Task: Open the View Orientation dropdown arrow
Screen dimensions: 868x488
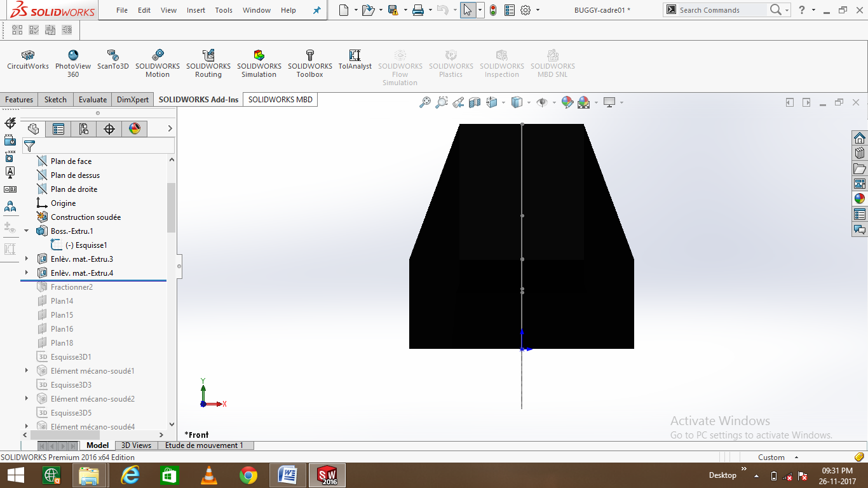Action: [x=503, y=102]
